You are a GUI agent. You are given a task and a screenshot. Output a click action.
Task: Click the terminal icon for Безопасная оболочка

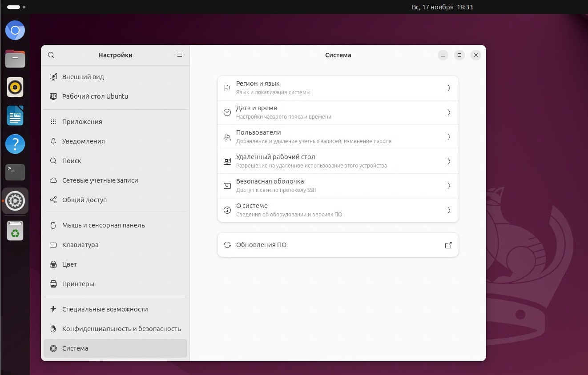coord(227,186)
